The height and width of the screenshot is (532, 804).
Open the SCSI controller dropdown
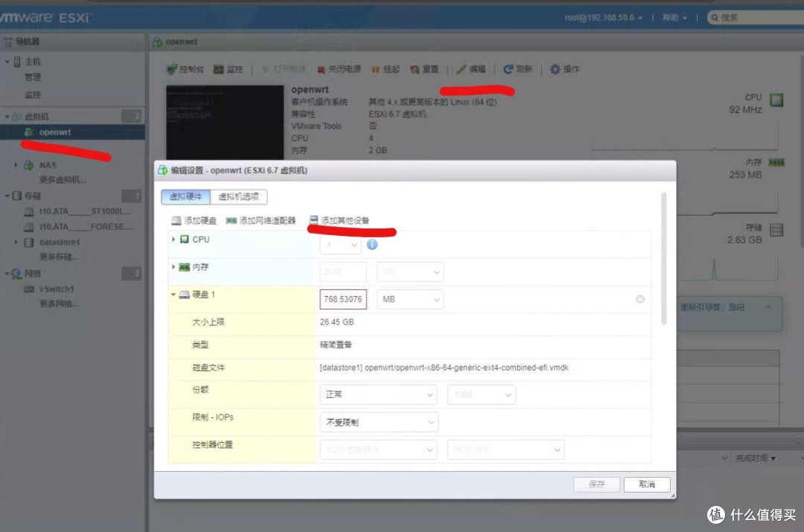point(378,449)
